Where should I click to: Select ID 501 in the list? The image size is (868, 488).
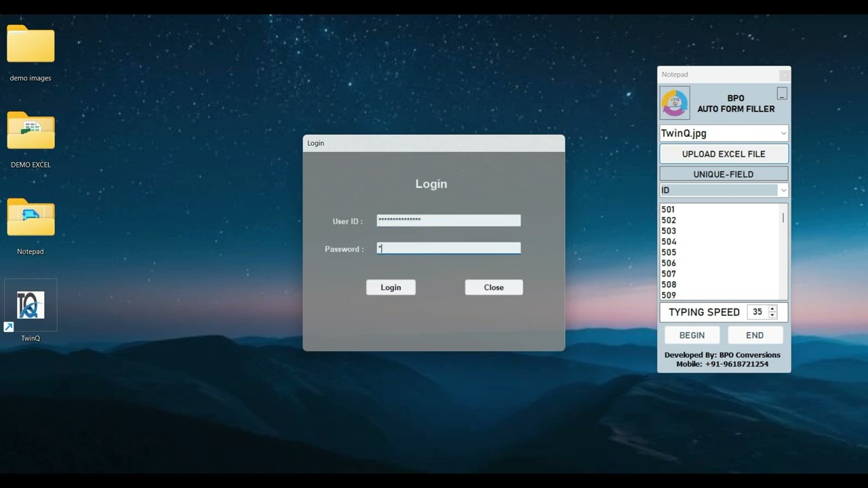[x=669, y=209]
